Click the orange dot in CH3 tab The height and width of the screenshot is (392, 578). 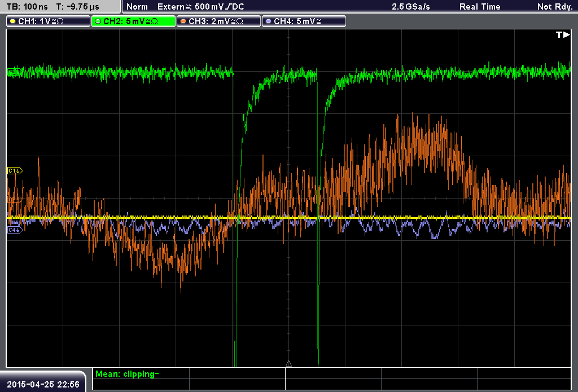click(x=183, y=21)
